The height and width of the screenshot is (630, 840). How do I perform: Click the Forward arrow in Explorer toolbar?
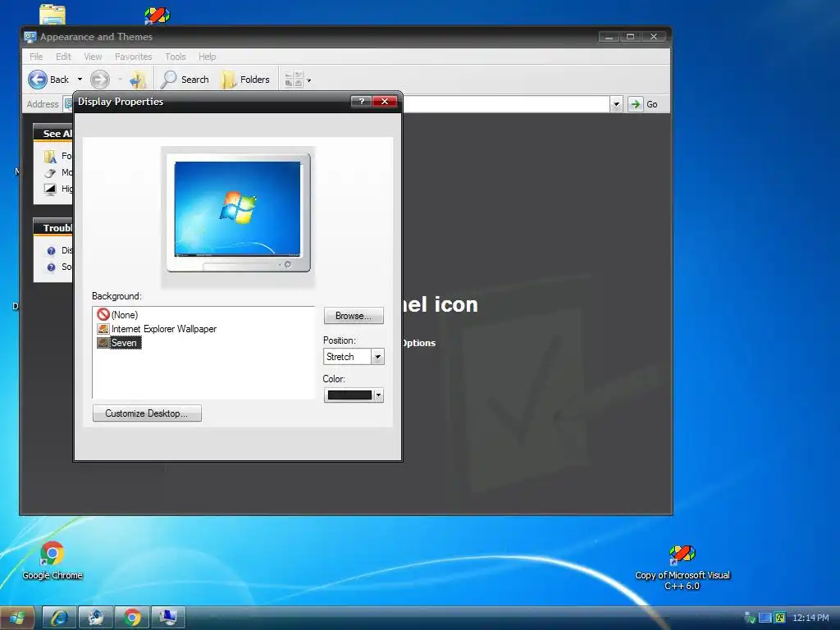coord(99,80)
